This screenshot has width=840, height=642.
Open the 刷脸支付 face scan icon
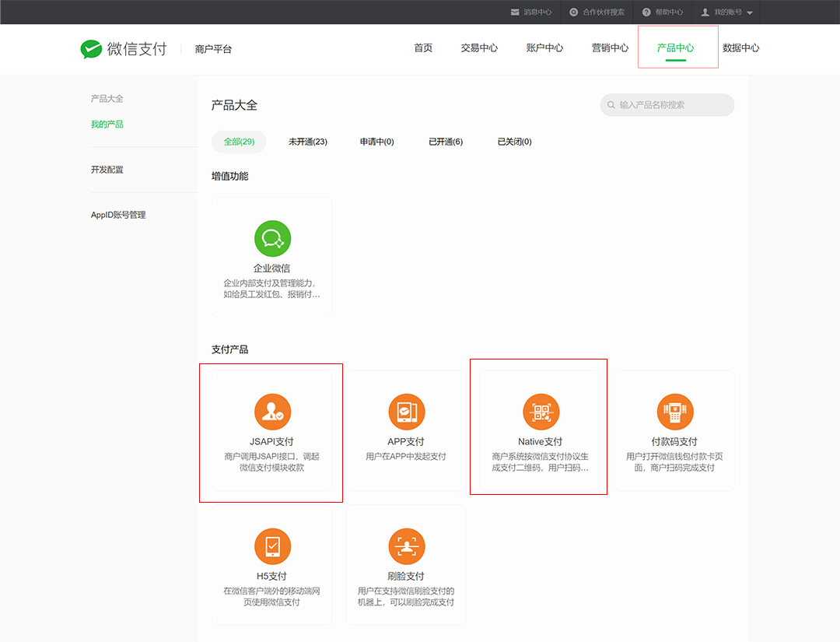tap(407, 546)
